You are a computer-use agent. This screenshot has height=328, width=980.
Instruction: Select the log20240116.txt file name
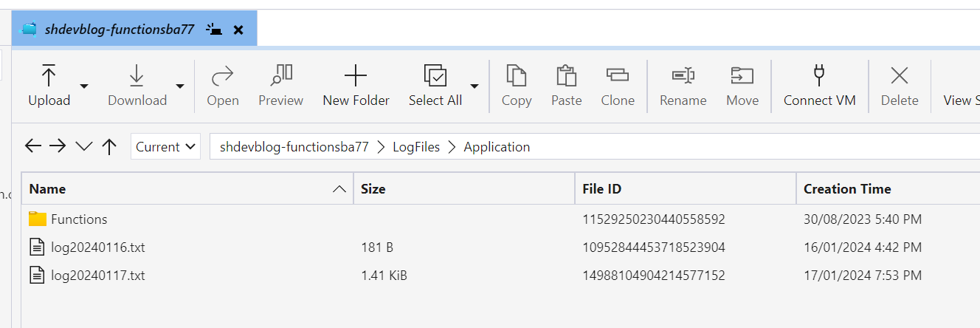pyautogui.click(x=98, y=247)
